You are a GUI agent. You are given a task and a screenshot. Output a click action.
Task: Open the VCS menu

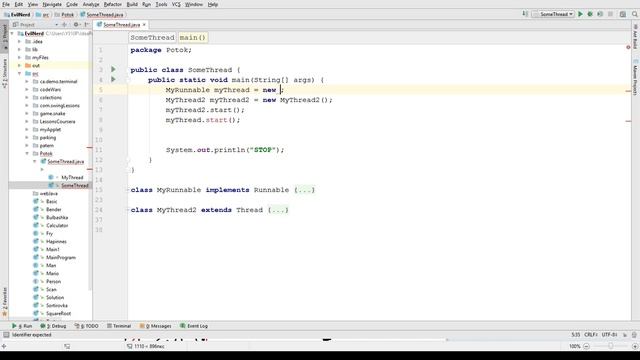[176, 4]
